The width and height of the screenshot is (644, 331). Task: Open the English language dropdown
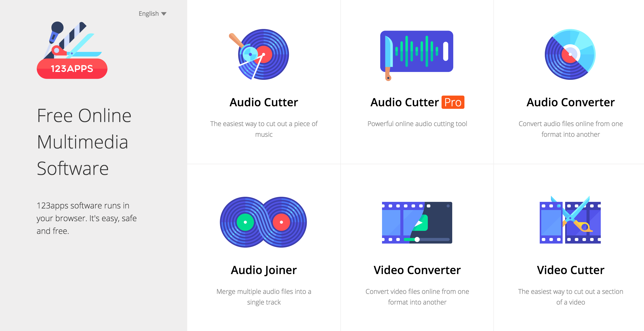pos(149,14)
